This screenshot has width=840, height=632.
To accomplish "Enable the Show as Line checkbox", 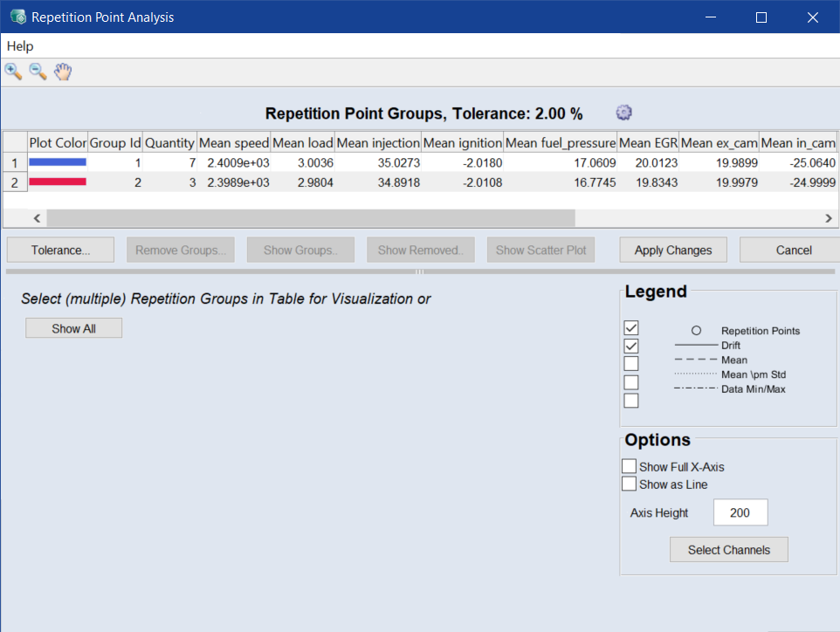I will [629, 484].
